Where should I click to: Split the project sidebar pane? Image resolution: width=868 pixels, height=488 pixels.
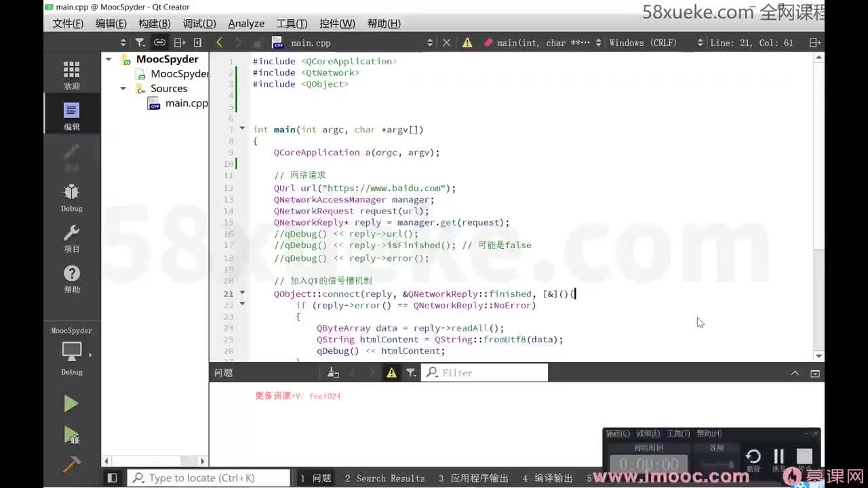(180, 42)
